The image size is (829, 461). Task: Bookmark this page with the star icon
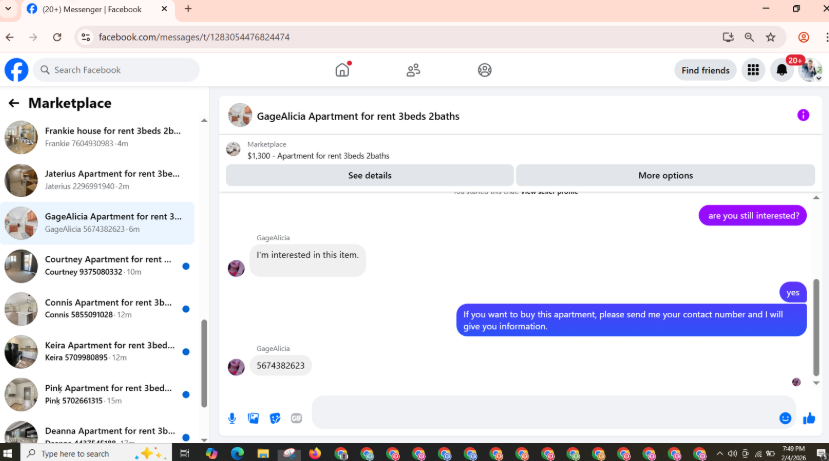(x=770, y=37)
